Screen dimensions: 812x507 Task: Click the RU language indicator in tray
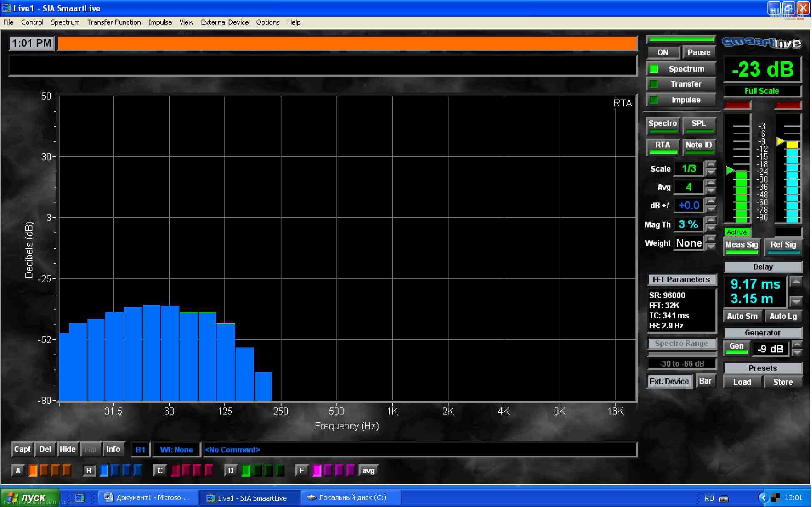click(x=709, y=498)
